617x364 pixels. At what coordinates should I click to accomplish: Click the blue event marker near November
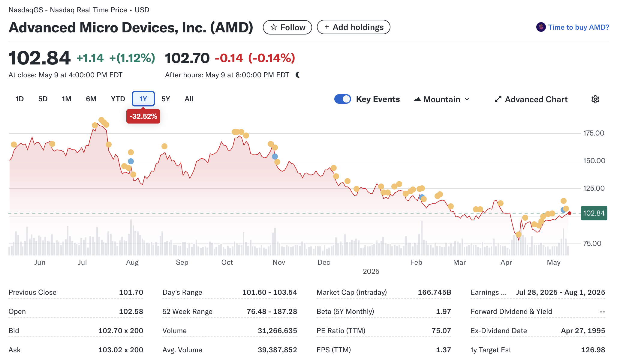coord(275,157)
